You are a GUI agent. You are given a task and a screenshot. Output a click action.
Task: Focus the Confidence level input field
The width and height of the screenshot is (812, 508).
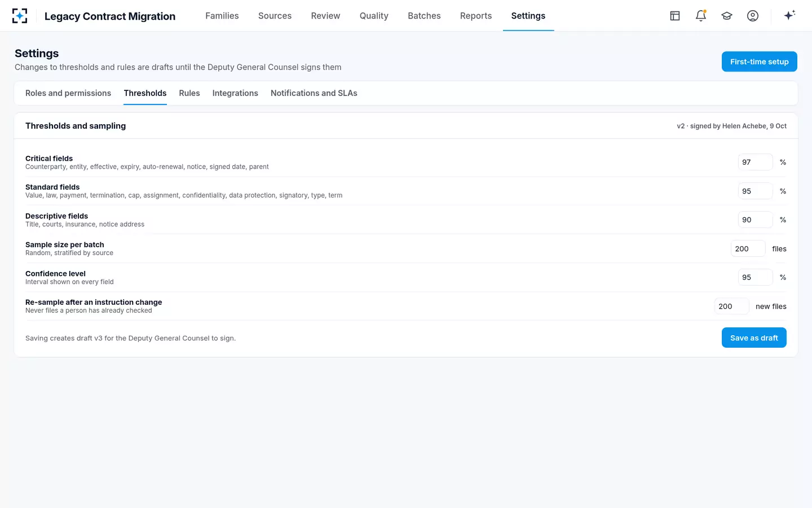(755, 277)
